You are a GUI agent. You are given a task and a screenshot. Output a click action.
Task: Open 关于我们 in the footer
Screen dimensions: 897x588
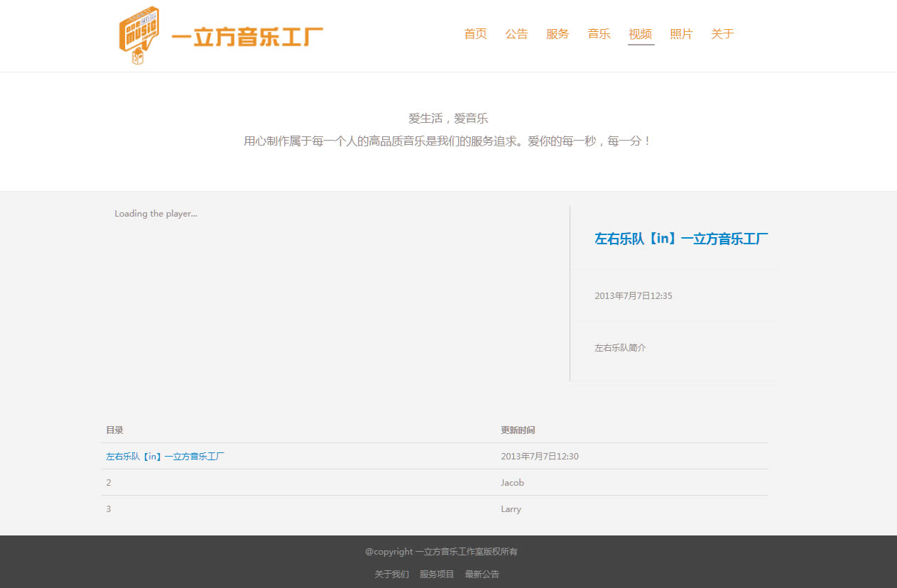(392, 574)
